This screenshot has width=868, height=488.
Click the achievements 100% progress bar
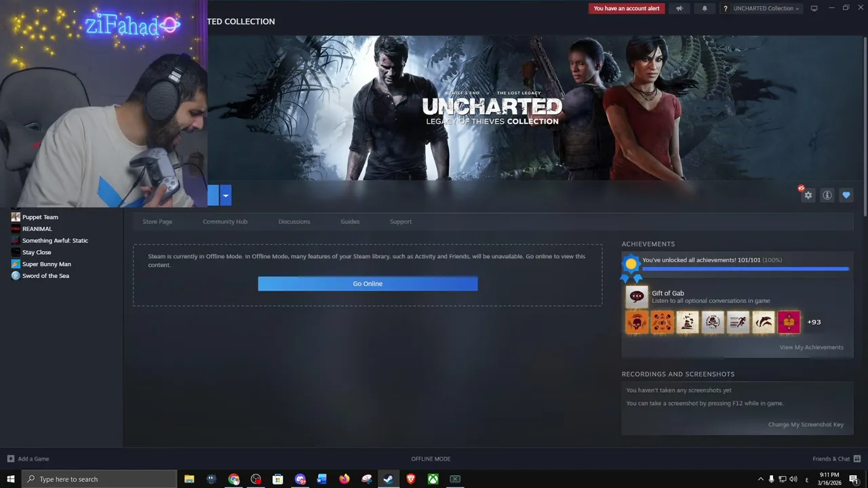pyautogui.click(x=746, y=269)
